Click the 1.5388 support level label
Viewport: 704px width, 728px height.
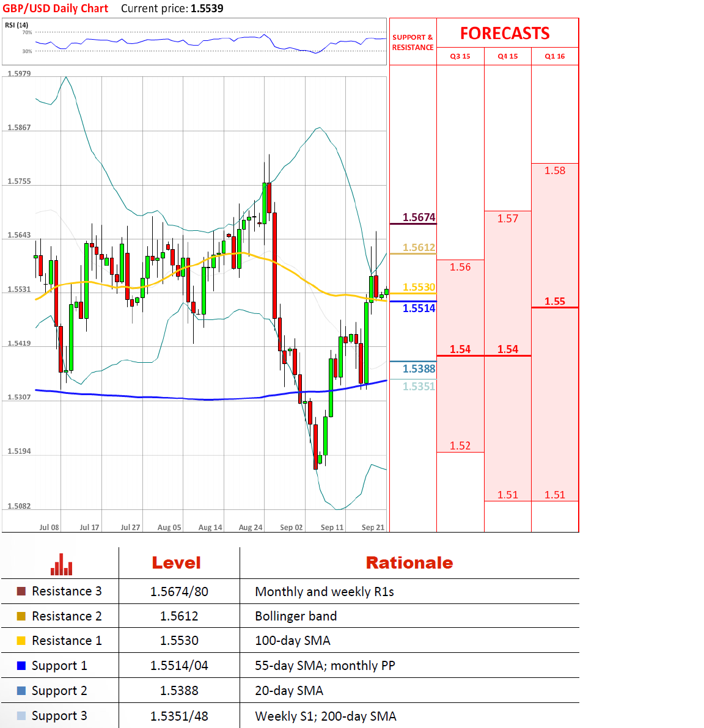coord(419,369)
